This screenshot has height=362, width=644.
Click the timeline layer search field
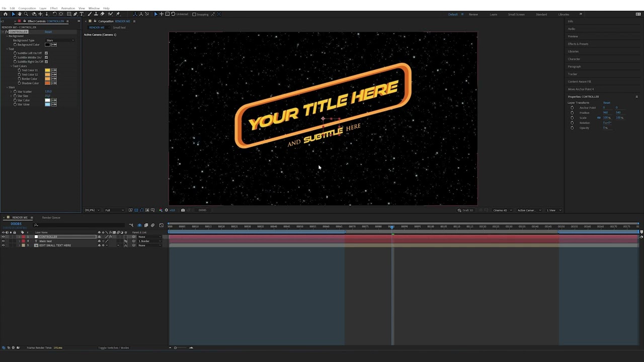(79, 225)
